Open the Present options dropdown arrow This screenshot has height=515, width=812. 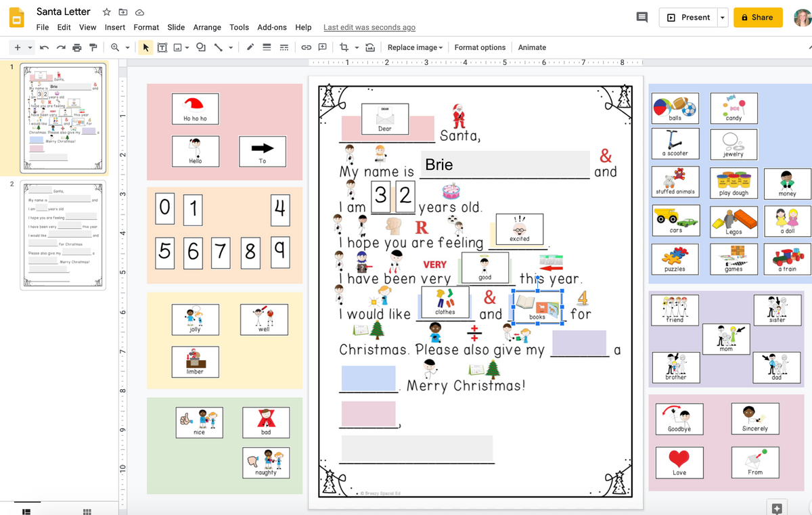[x=723, y=17]
